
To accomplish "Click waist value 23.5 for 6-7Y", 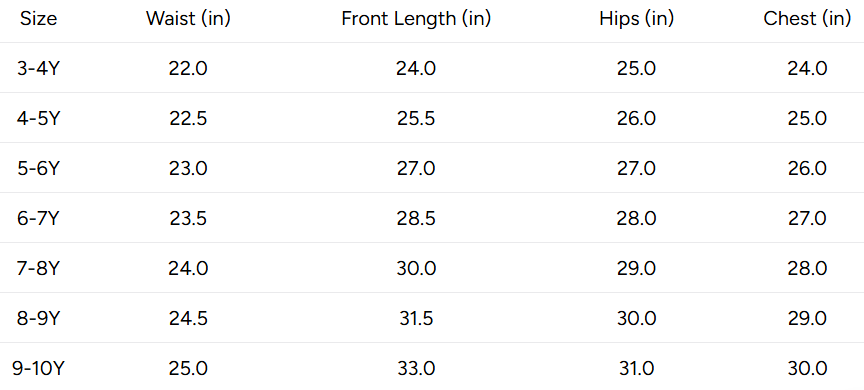I will (x=188, y=219).
